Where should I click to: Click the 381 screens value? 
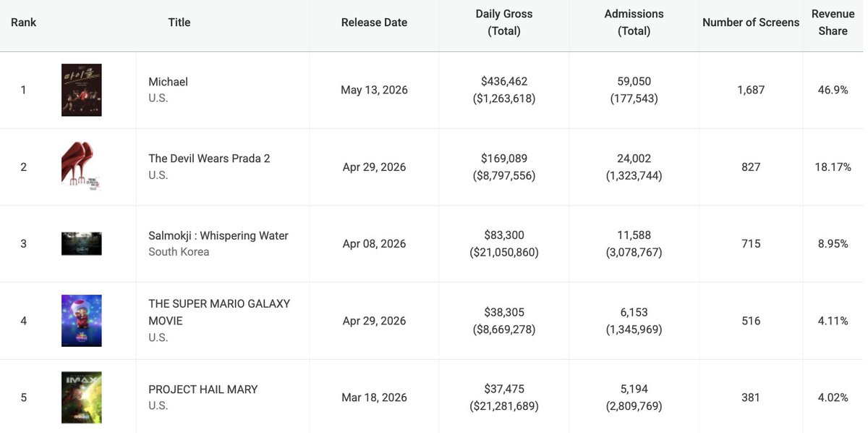(751, 398)
